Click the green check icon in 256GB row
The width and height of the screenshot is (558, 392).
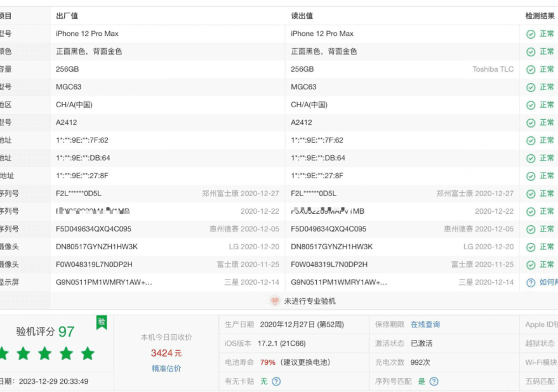pyautogui.click(x=531, y=69)
